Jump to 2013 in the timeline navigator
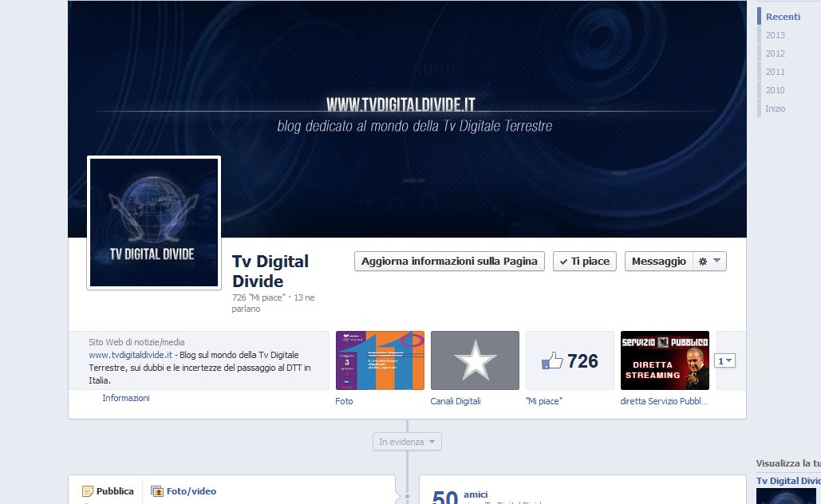The height and width of the screenshot is (504, 821). click(x=775, y=35)
